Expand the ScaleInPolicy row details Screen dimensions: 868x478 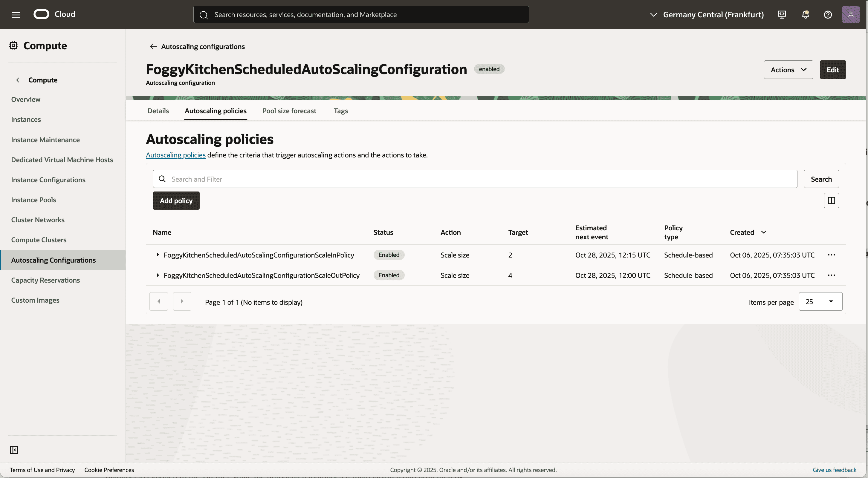tap(158, 255)
